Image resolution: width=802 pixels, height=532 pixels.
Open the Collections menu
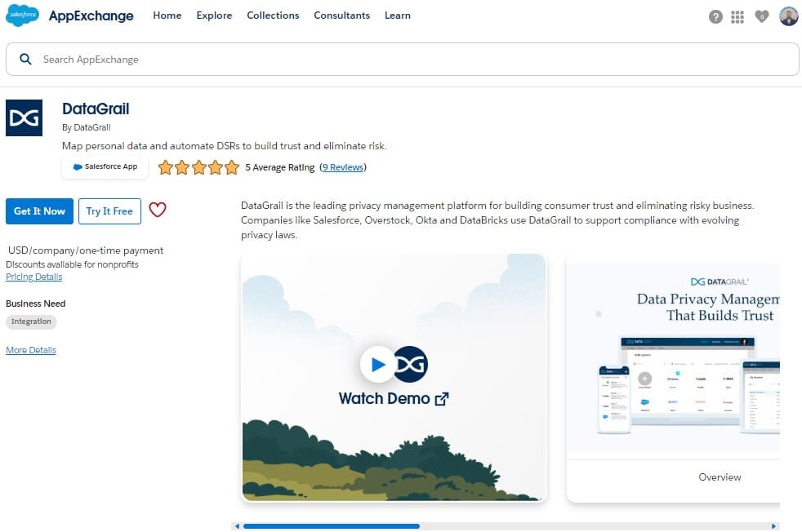[273, 16]
